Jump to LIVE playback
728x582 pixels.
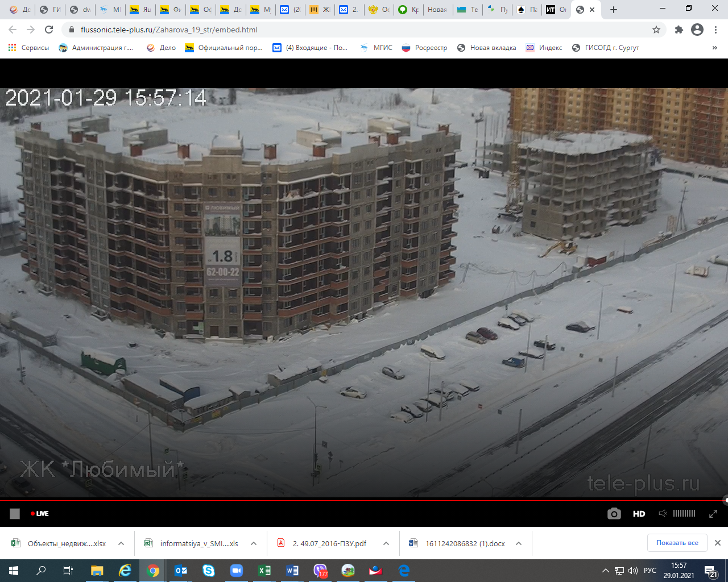pos(40,514)
